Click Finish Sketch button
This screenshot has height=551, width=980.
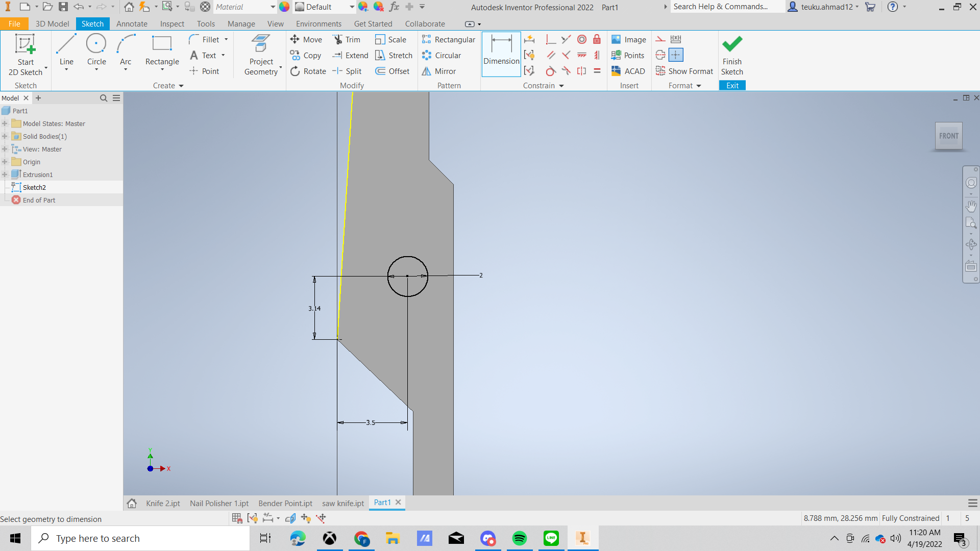point(732,55)
